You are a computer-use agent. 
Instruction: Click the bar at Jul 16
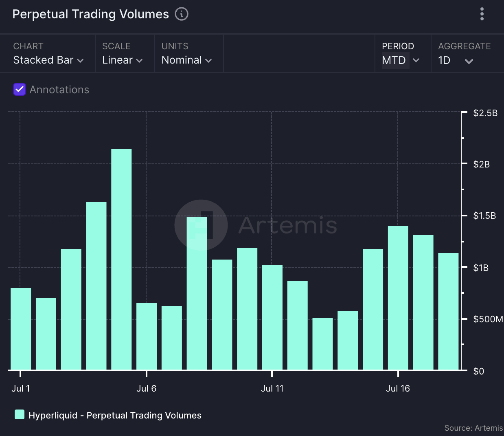click(398, 298)
